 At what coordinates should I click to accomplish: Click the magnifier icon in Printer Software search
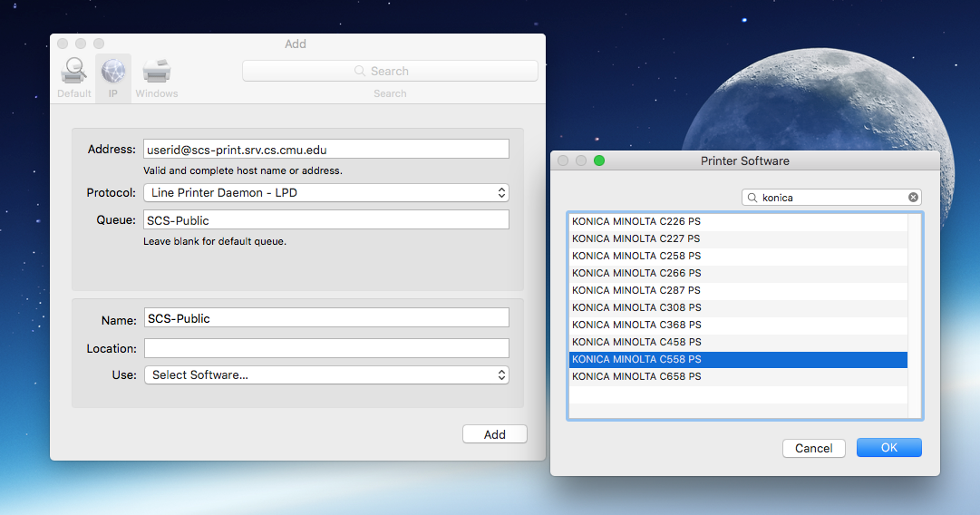click(x=752, y=197)
